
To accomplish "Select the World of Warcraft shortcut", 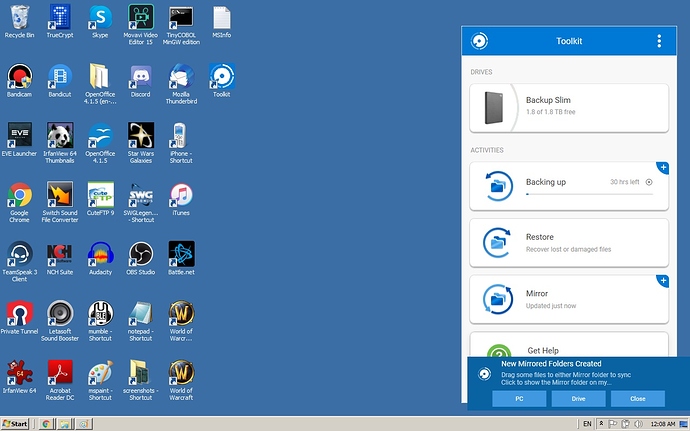I will click(181, 380).
